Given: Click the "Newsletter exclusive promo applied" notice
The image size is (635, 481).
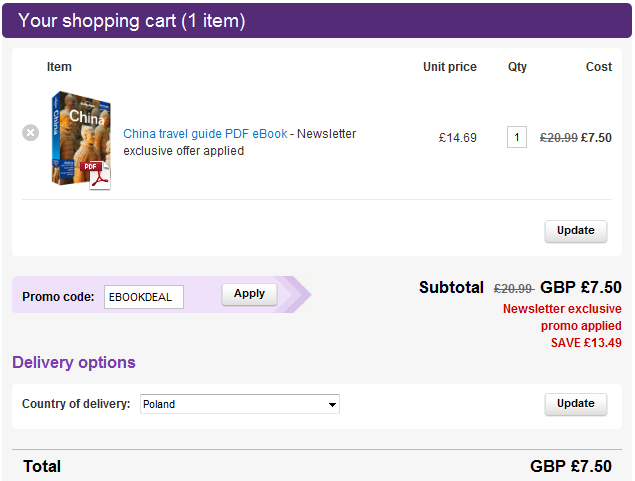Looking at the screenshot, I should tap(561, 317).
